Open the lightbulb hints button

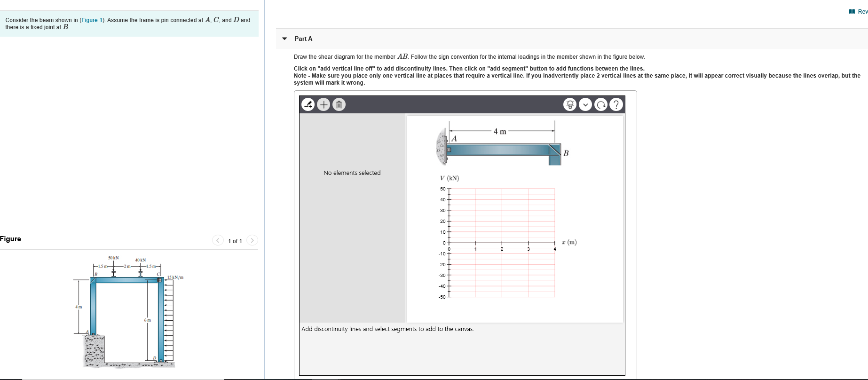pyautogui.click(x=570, y=104)
